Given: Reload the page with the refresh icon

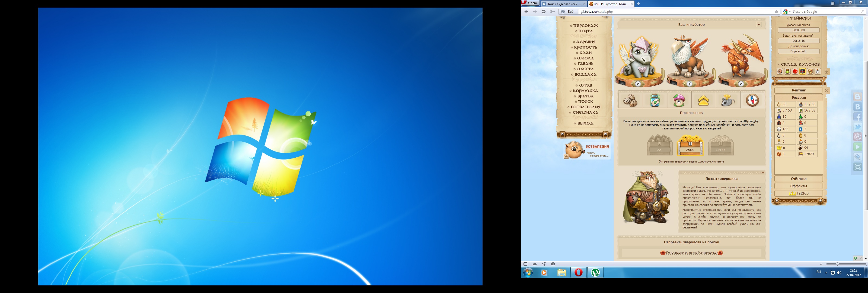Looking at the screenshot, I should coord(544,11).
